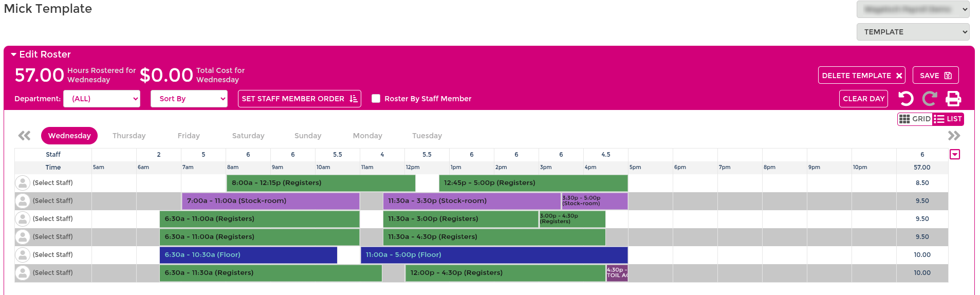
Task: Select 11:30a - 3:30p (Stock-room) shift
Action: point(472,201)
